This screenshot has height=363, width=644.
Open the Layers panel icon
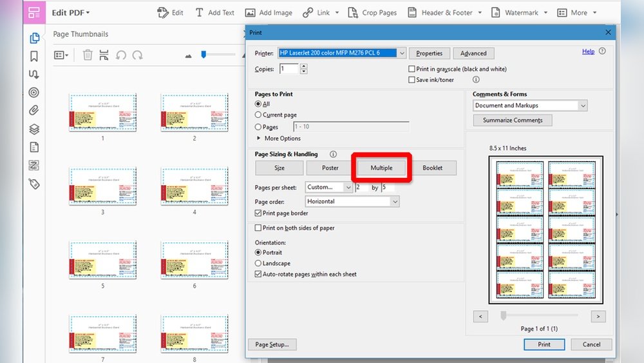coord(34,129)
